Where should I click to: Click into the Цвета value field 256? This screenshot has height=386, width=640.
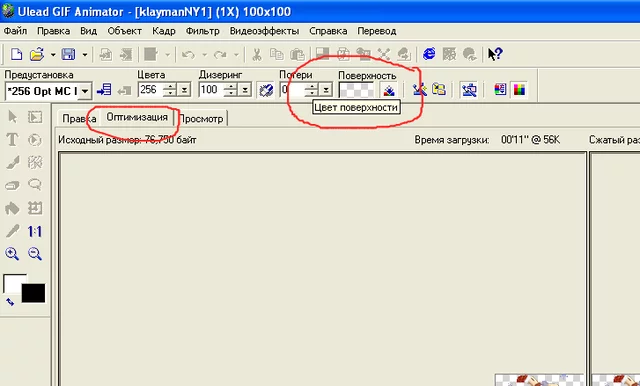150,90
